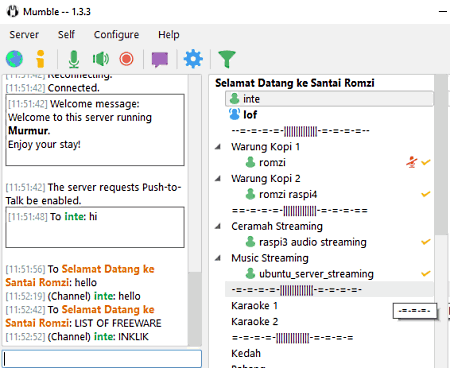Image resolution: width=450 pixels, height=368 pixels.
Task: Select user romzi
Action: (x=272, y=162)
